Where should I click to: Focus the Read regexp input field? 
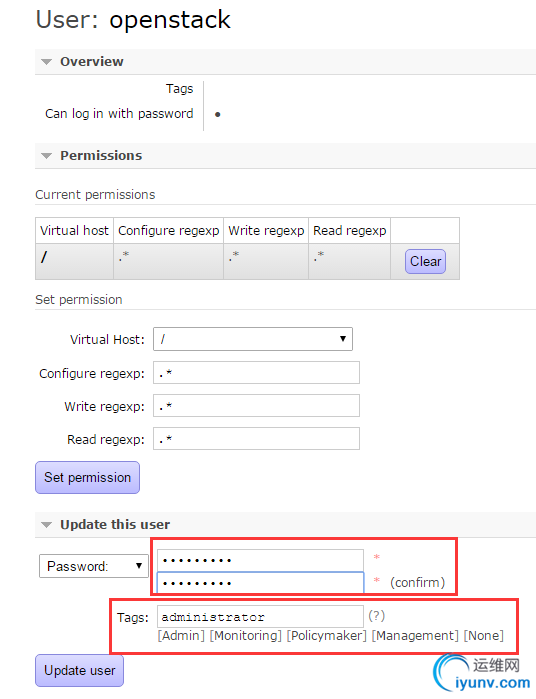(x=256, y=439)
